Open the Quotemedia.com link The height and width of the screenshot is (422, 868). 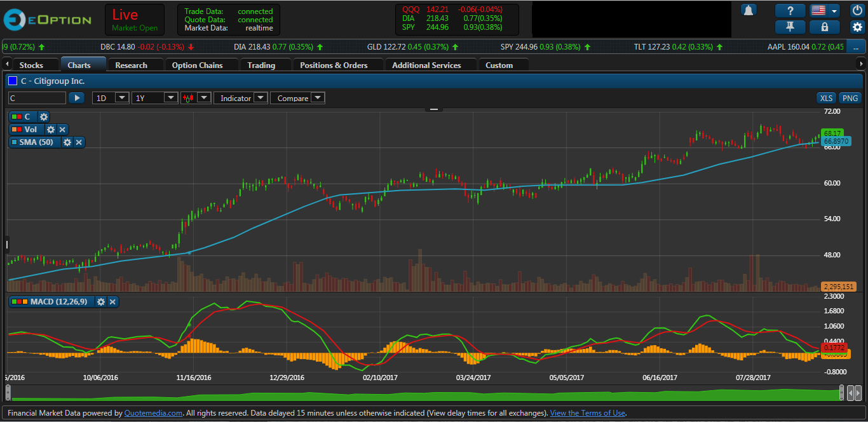(153, 413)
